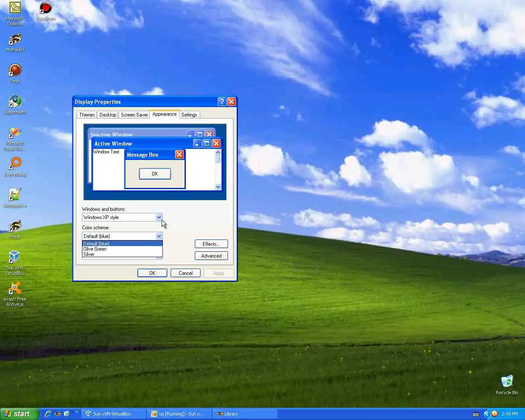Switch to the Settings tab

pyautogui.click(x=189, y=115)
